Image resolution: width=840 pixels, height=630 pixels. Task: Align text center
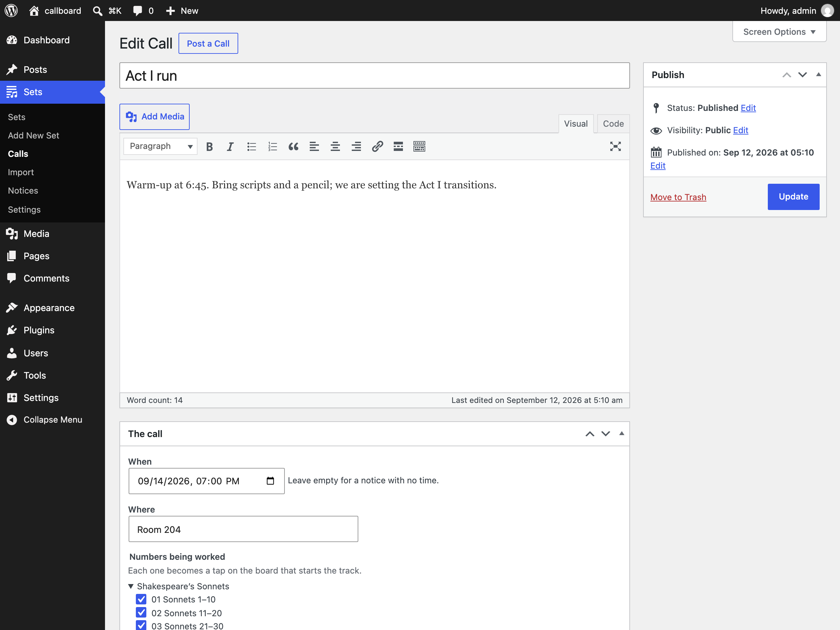(335, 147)
